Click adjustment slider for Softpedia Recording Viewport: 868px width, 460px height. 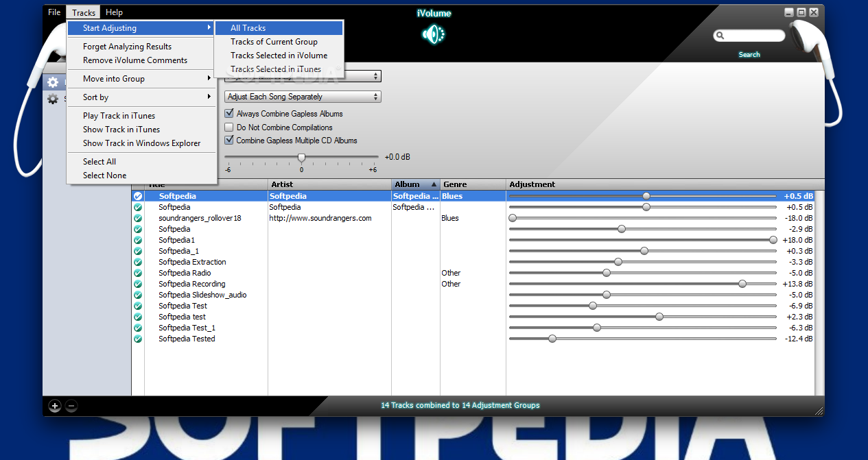coord(742,284)
